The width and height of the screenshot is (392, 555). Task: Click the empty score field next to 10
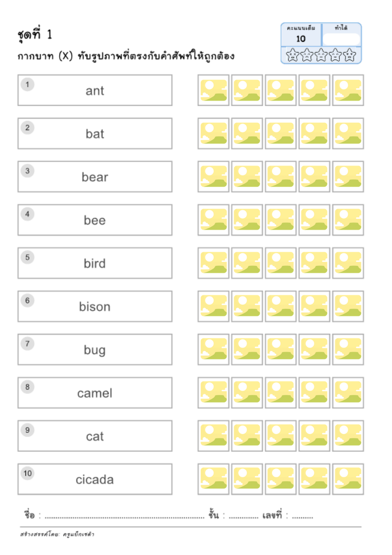(341, 39)
